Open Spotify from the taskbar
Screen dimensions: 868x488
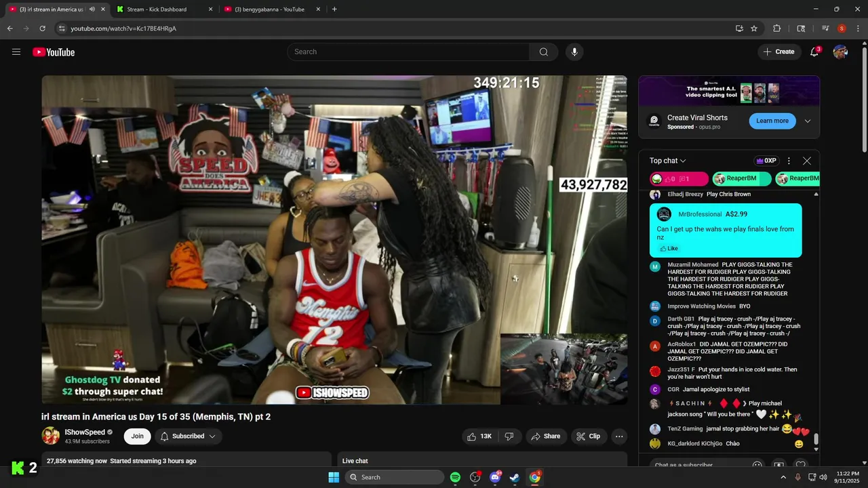(x=455, y=477)
